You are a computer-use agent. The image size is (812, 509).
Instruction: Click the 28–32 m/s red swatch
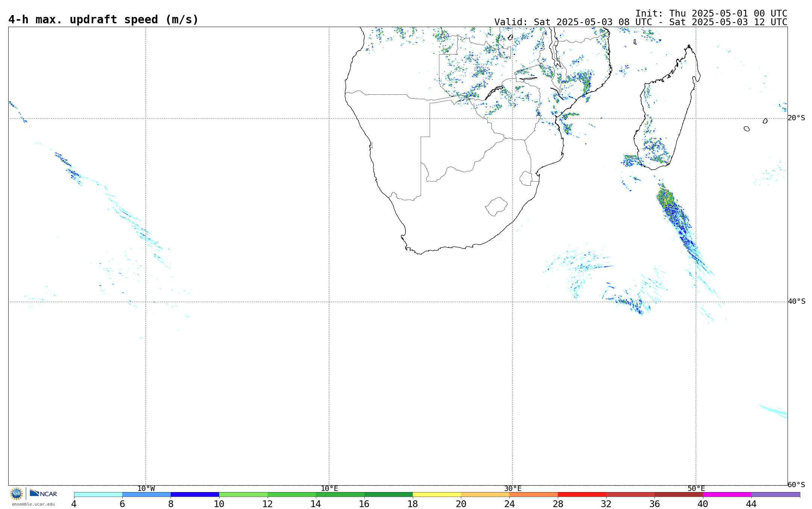click(582, 495)
